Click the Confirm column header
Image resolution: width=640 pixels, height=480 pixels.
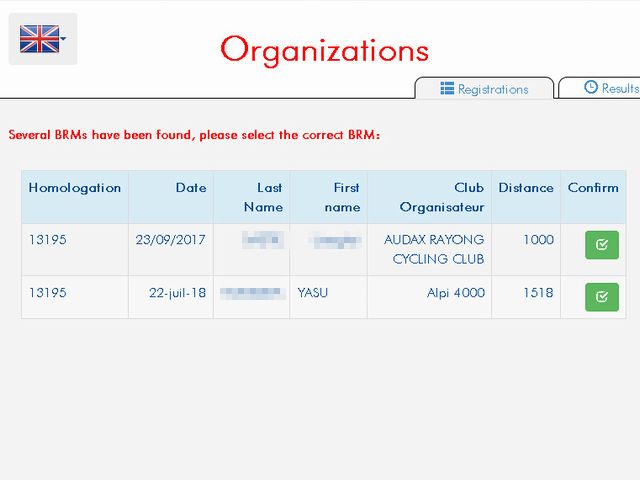click(593, 188)
